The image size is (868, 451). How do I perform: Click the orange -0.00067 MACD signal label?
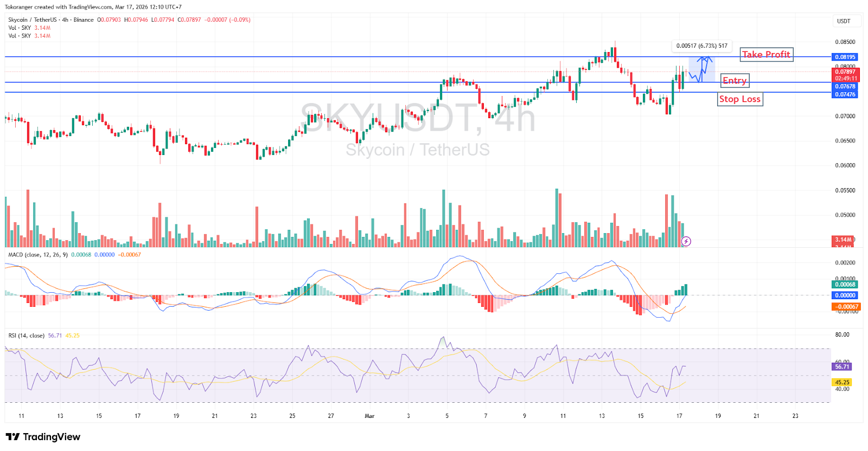(x=845, y=307)
